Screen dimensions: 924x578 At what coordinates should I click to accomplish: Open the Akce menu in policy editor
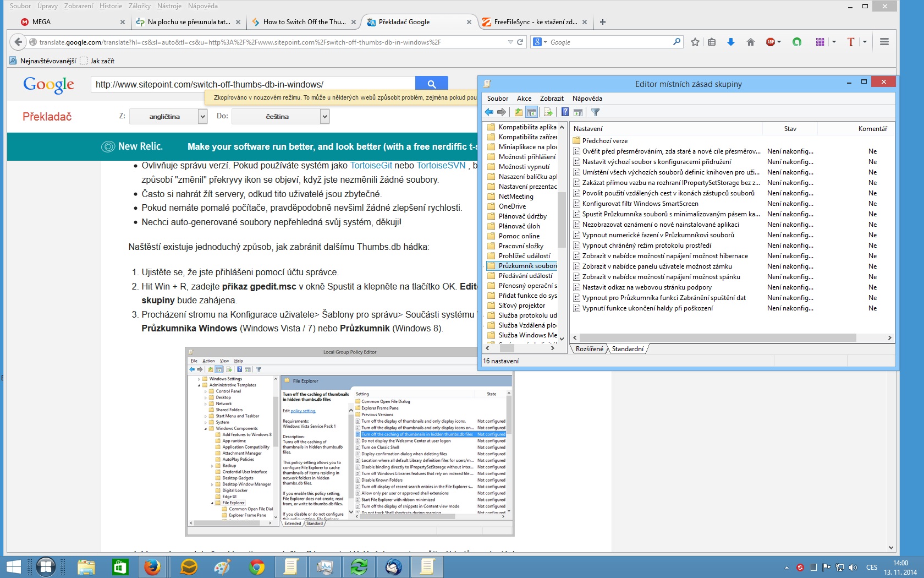pyautogui.click(x=524, y=99)
